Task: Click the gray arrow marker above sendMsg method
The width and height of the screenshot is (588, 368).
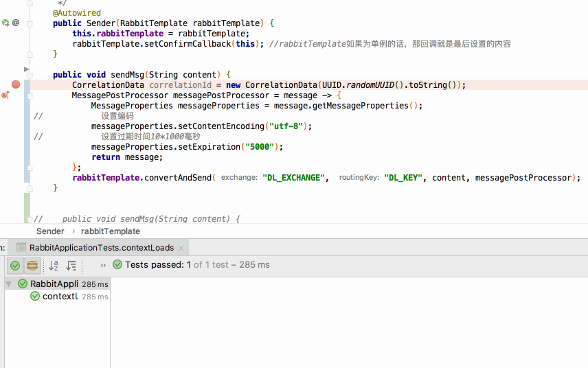Action: [26, 69]
